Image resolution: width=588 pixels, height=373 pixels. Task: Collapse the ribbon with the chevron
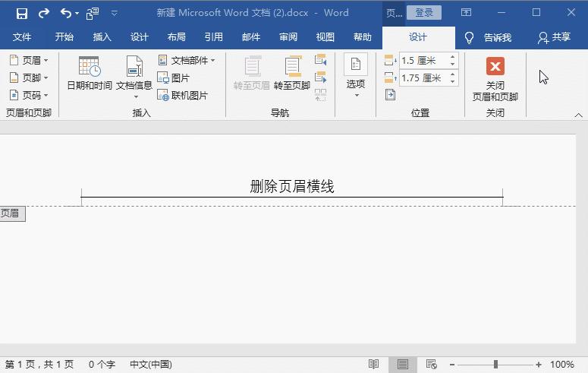(578, 115)
